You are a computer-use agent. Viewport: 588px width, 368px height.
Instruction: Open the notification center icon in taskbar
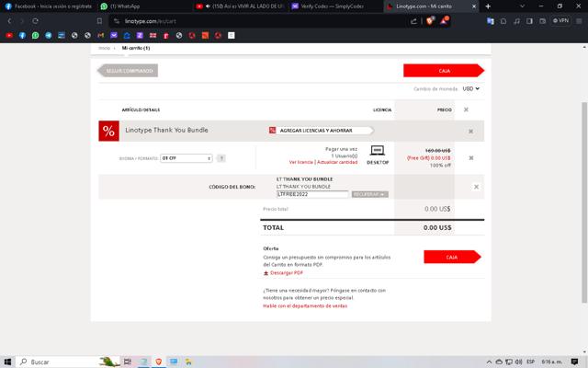tap(574, 362)
